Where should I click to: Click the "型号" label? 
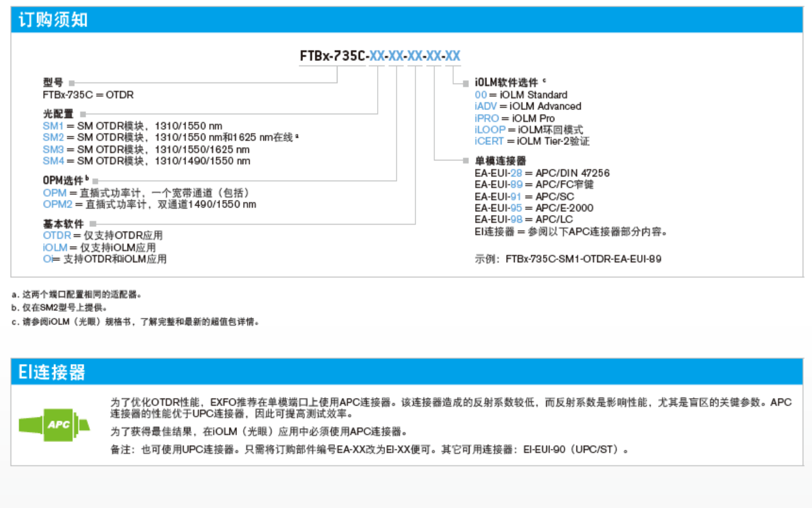pyautogui.click(x=53, y=82)
